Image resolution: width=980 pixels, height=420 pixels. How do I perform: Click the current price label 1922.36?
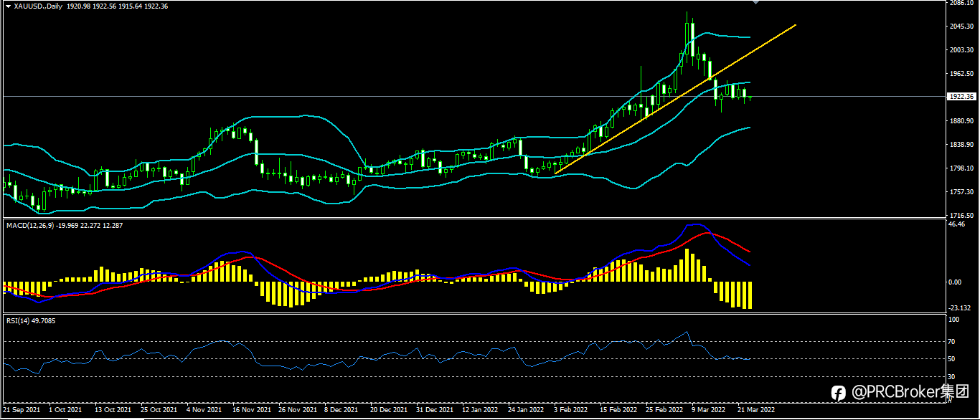[961, 96]
